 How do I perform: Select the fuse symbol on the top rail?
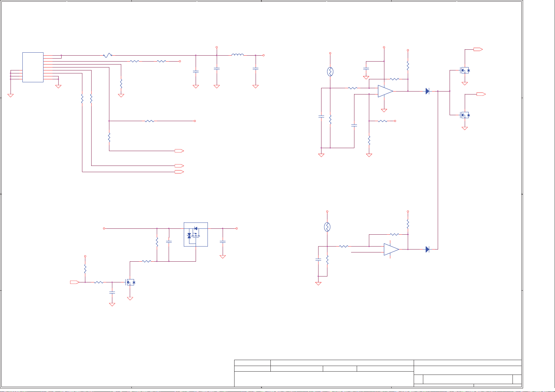click(x=107, y=56)
